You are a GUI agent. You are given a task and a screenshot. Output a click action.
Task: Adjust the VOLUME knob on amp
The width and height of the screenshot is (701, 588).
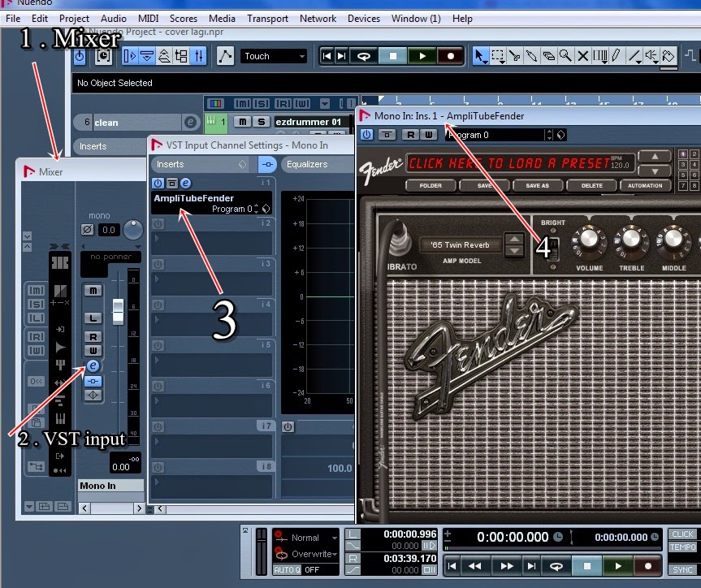[589, 239]
